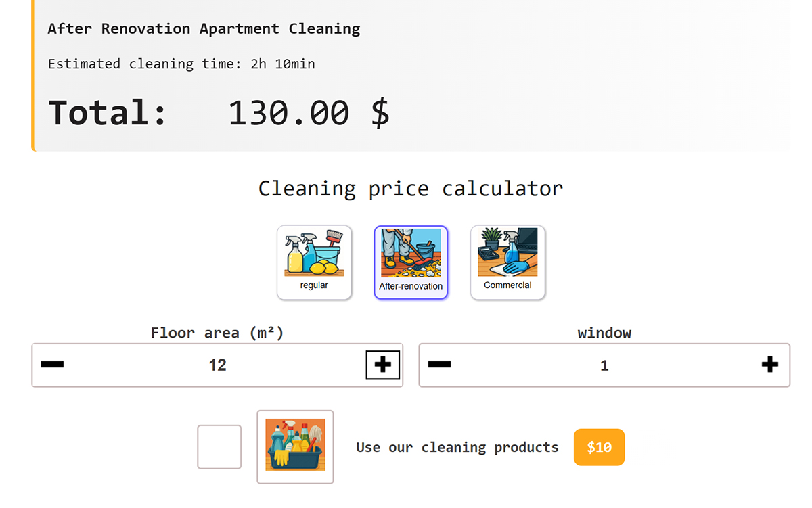The width and height of the screenshot is (812, 508).
Task: Tick the cleaning products checkbox
Action: (219, 446)
